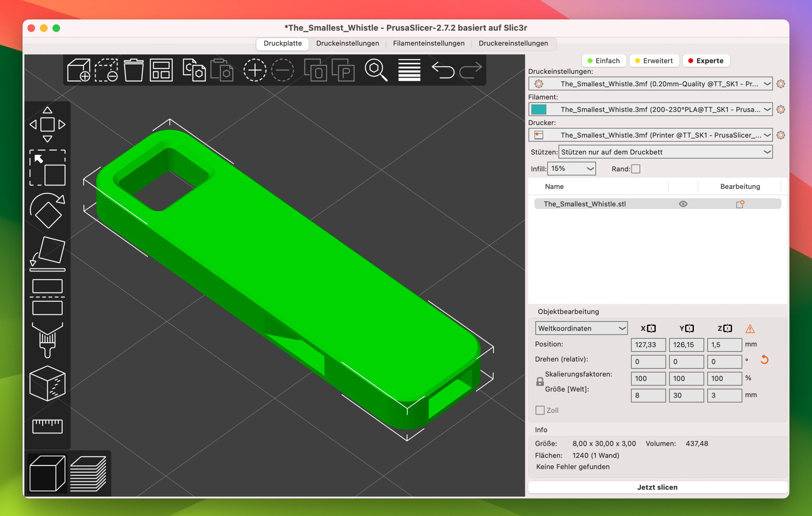Screen dimensions: 812x516
Task: Open the Weltkoordinaten coordinate dropdown
Action: pos(581,328)
